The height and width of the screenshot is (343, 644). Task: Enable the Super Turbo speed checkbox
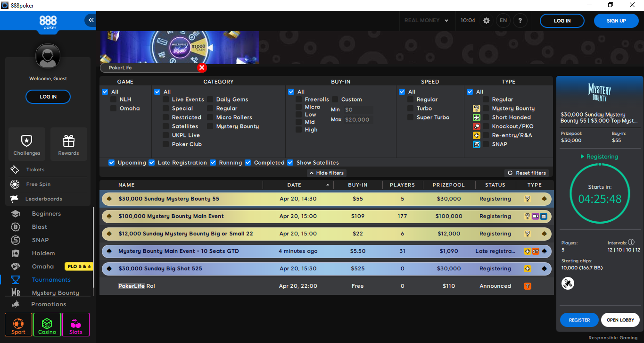[x=411, y=117]
